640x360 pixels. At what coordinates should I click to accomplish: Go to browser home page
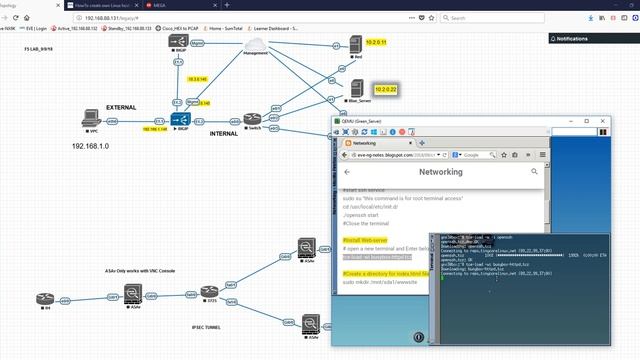pos(27,18)
